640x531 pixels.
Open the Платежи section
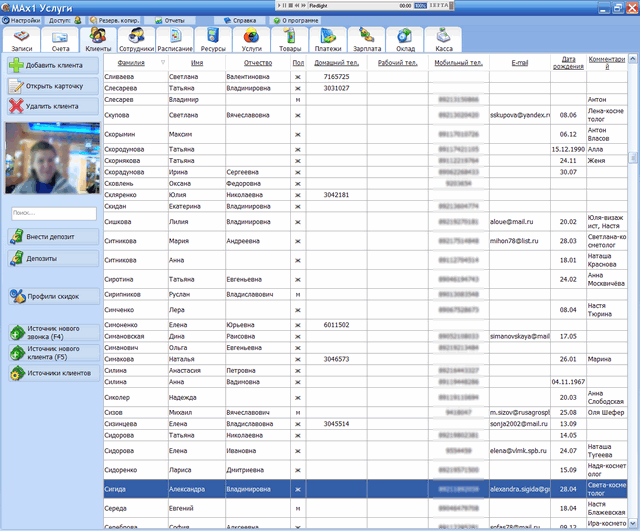[328, 40]
